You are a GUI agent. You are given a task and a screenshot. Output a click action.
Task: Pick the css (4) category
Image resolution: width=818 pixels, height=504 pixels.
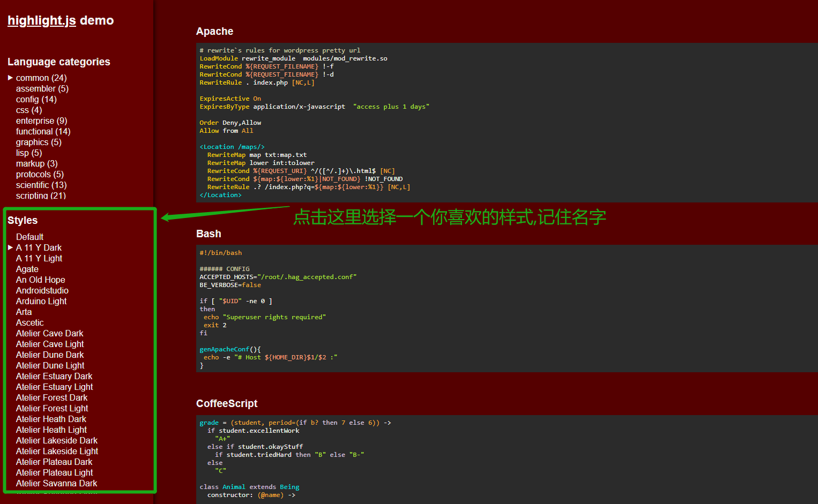coord(29,110)
